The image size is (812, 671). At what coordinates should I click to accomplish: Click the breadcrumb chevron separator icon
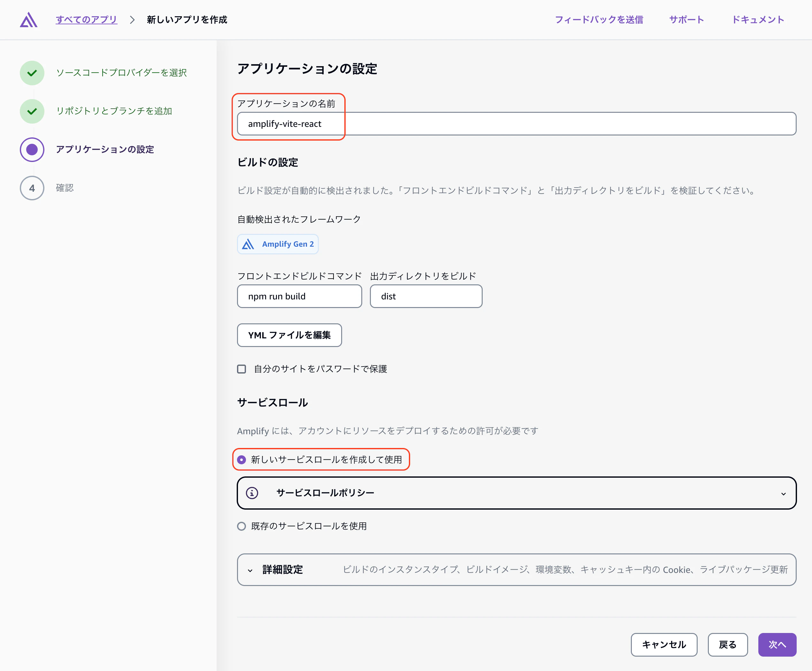pyautogui.click(x=132, y=20)
